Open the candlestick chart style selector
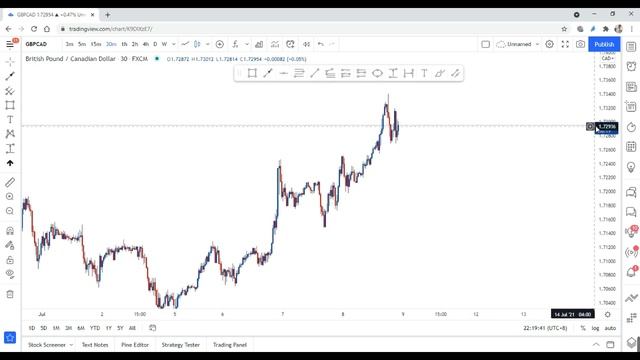 197,44
